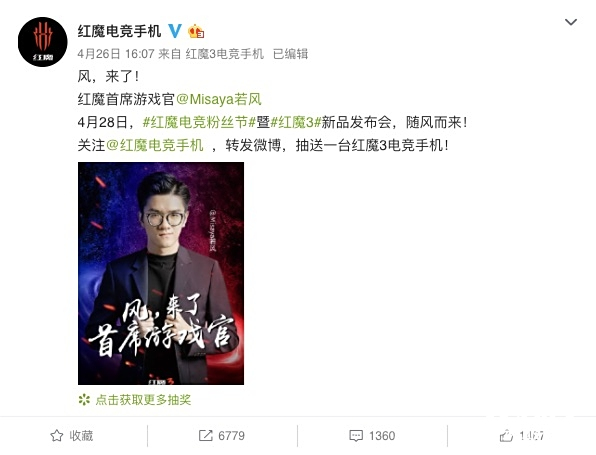Open the 红魔电竞手机 profile avatar
This screenshot has width=596, height=455.
pyautogui.click(x=43, y=42)
